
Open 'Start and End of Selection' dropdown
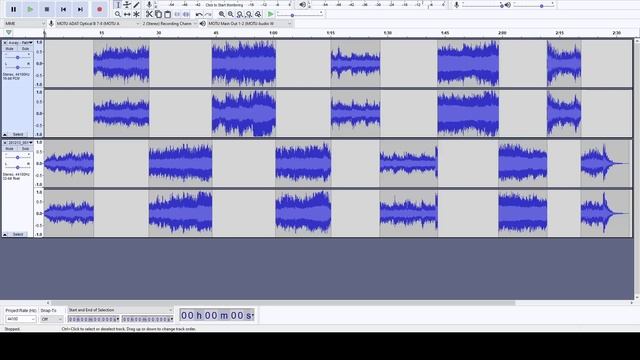click(120, 310)
